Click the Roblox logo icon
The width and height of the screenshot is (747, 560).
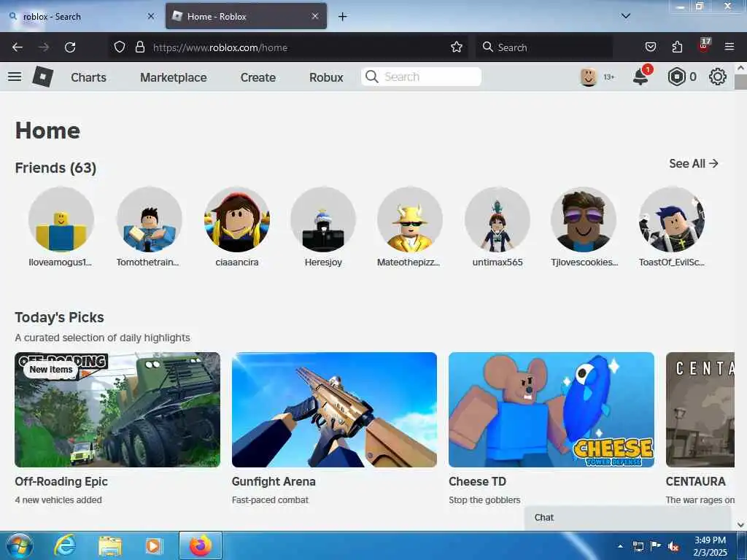coord(42,77)
